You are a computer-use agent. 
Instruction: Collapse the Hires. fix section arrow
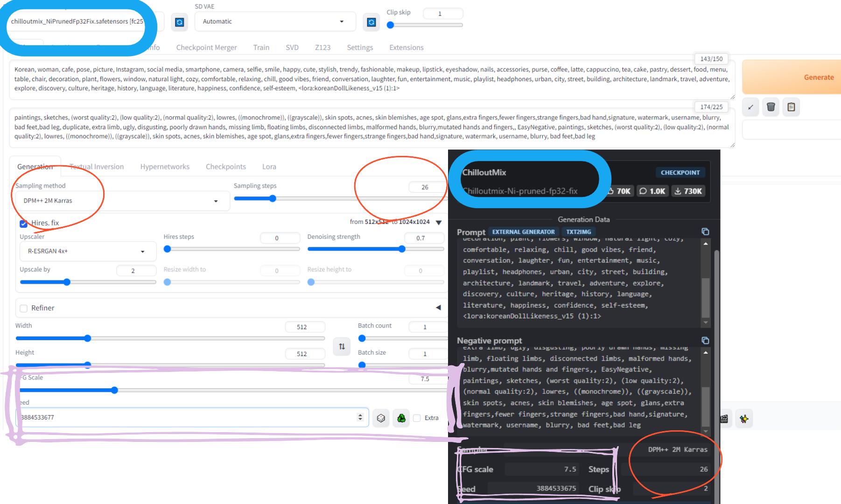pyautogui.click(x=439, y=222)
